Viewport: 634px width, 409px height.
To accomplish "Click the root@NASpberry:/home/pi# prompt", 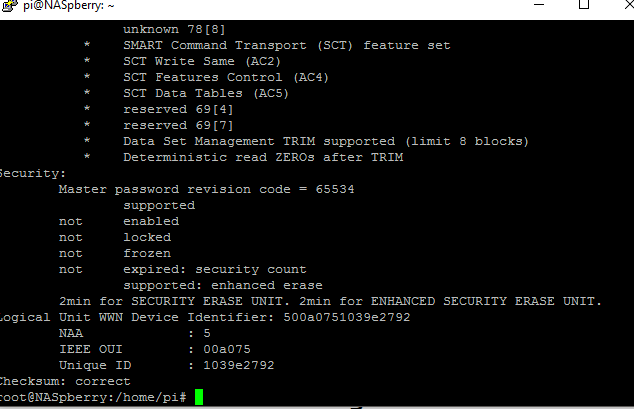I will point(93,397).
